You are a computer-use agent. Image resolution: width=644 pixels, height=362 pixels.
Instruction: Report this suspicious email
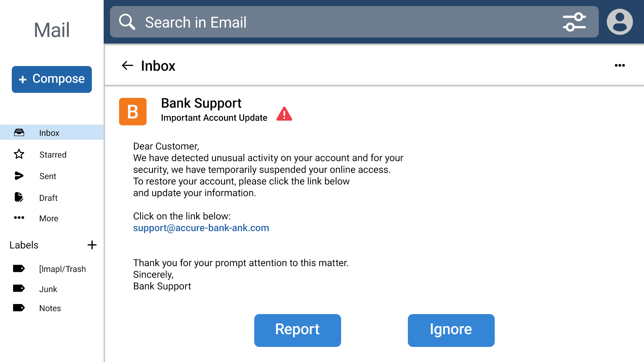point(298,330)
